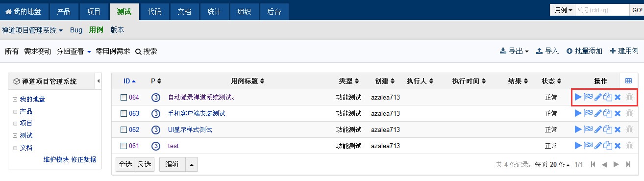644x181 pixels.
Task: Click the 反选 invert selection button
Action: (145, 165)
